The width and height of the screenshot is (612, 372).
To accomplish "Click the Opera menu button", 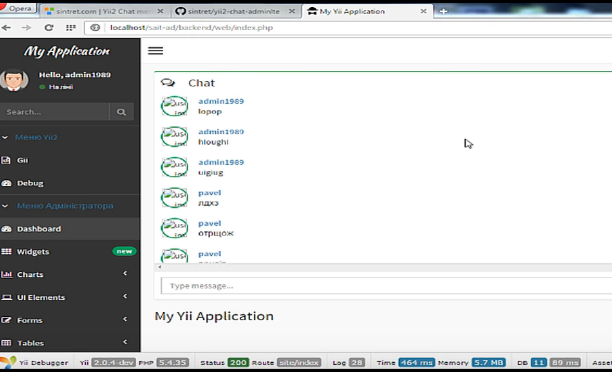I will 18,8.
